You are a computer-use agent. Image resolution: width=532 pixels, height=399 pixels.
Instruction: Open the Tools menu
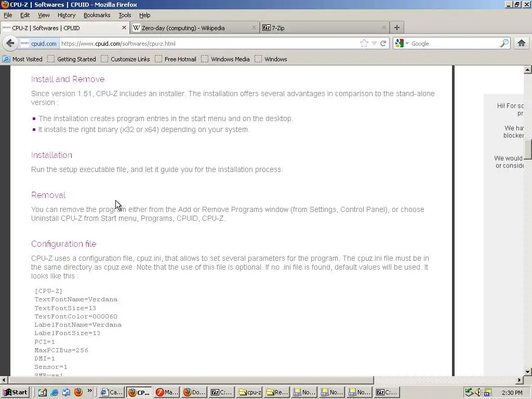[x=125, y=15]
